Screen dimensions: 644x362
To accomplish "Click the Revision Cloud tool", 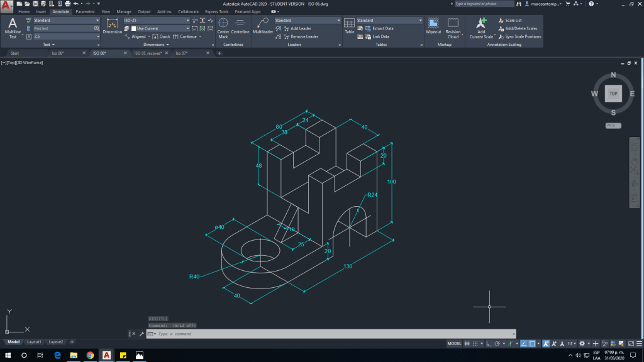I will click(x=453, y=27).
